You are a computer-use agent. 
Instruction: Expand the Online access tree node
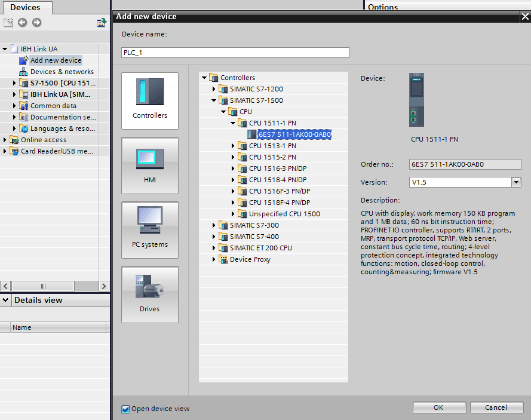click(x=5, y=140)
